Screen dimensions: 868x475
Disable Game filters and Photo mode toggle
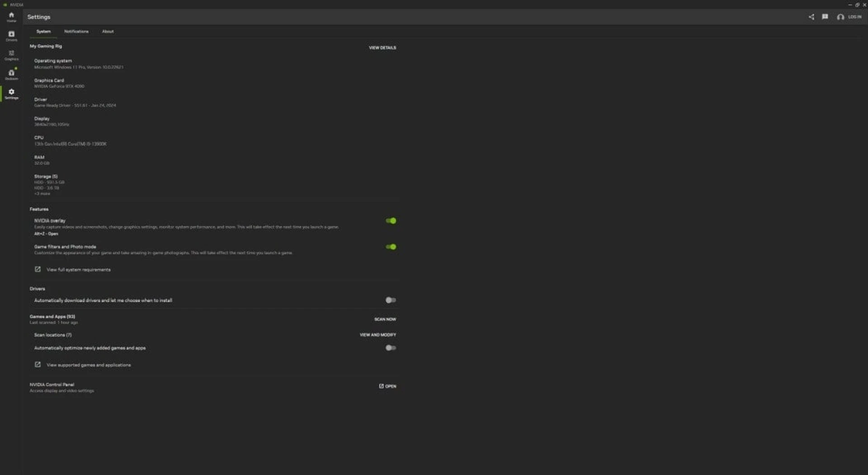391,247
